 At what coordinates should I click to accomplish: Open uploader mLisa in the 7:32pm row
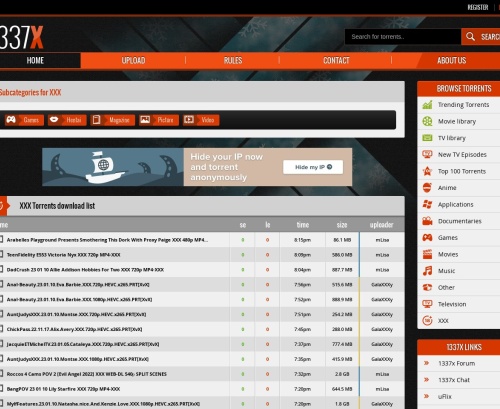coord(382,374)
